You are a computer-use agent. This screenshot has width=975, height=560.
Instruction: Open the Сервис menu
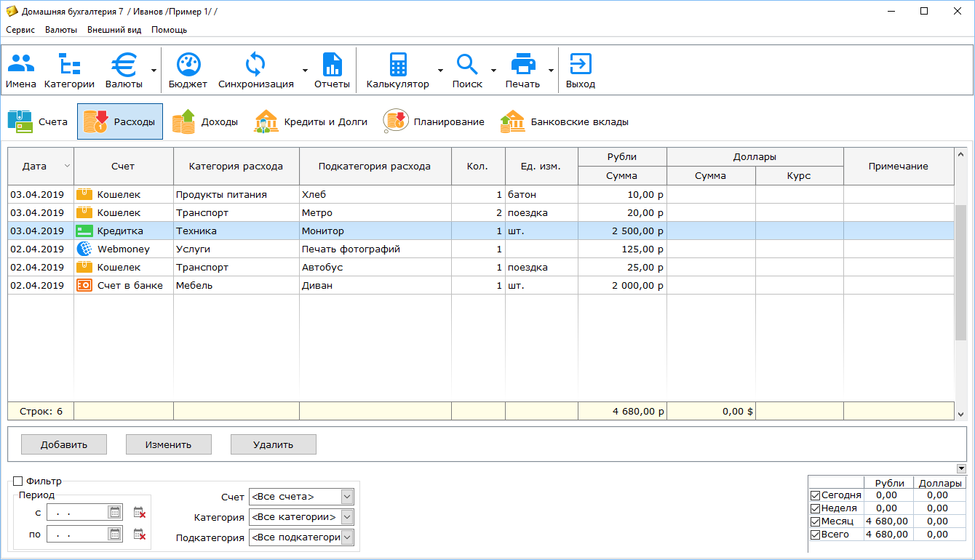click(x=20, y=30)
